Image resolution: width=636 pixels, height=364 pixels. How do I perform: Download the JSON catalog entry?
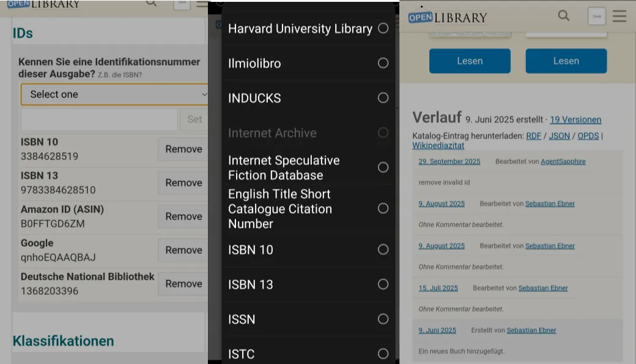(x=560, y=136)
